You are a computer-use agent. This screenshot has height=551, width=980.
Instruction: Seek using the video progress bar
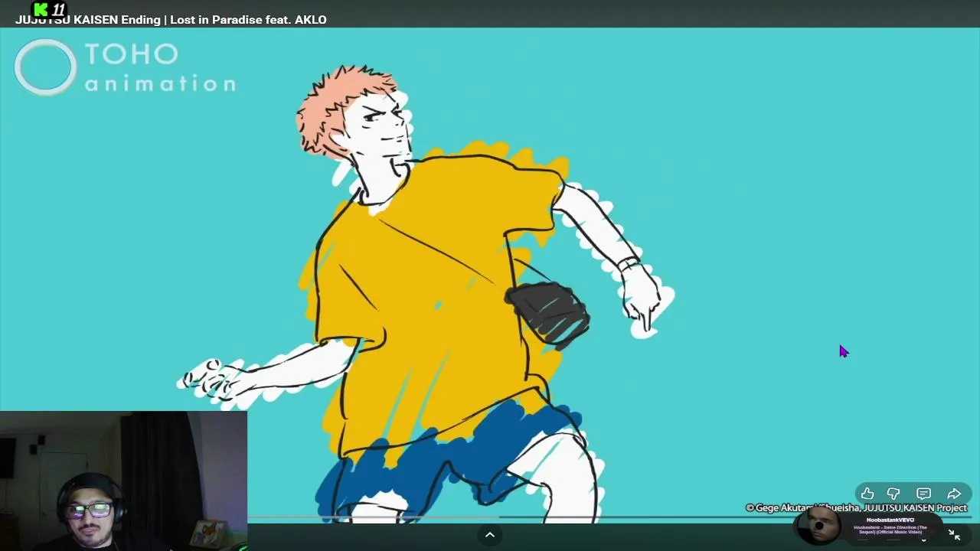click(x=609, y=518)
